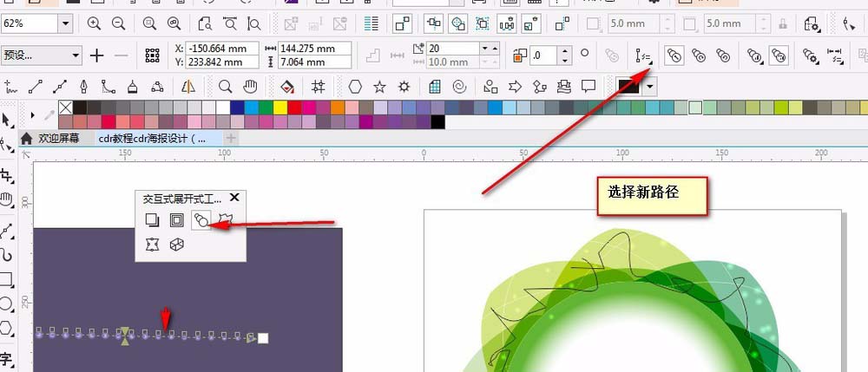Close the 交互式展开式工具 flyout
Screen dimensions: 868x372
click(234, 198)
